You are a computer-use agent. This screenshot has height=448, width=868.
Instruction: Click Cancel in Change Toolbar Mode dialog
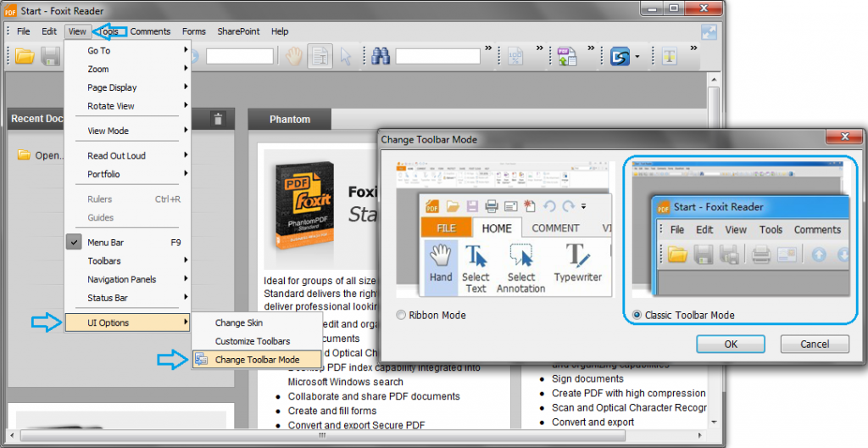pos(815,344)
